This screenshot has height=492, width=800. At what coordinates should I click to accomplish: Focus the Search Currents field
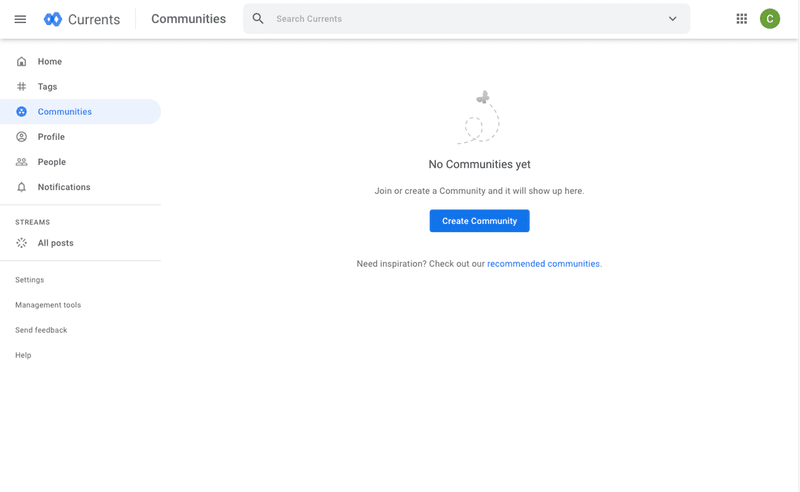click(x=460, y=19)
